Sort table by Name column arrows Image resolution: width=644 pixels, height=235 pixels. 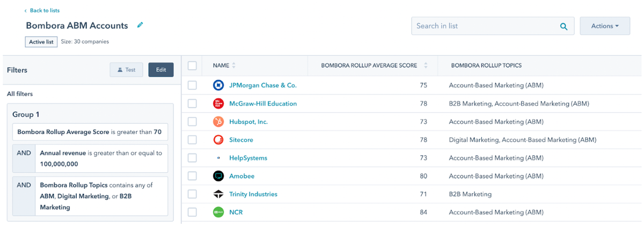click(233, 65)
